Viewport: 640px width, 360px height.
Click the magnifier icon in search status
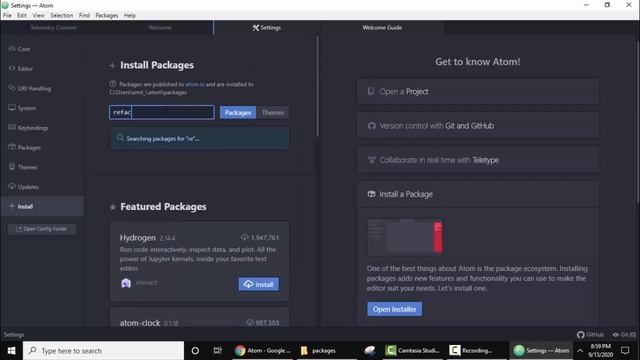(120, 138)
